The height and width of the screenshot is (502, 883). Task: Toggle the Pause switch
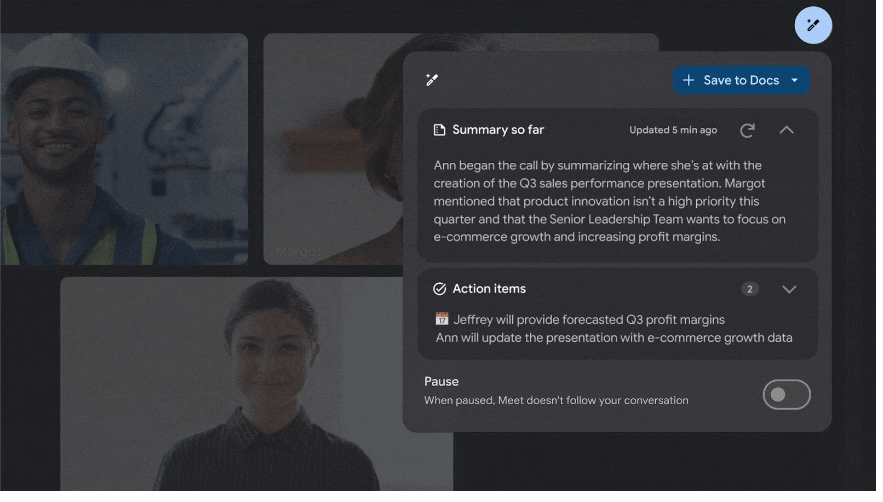[787, 394]
